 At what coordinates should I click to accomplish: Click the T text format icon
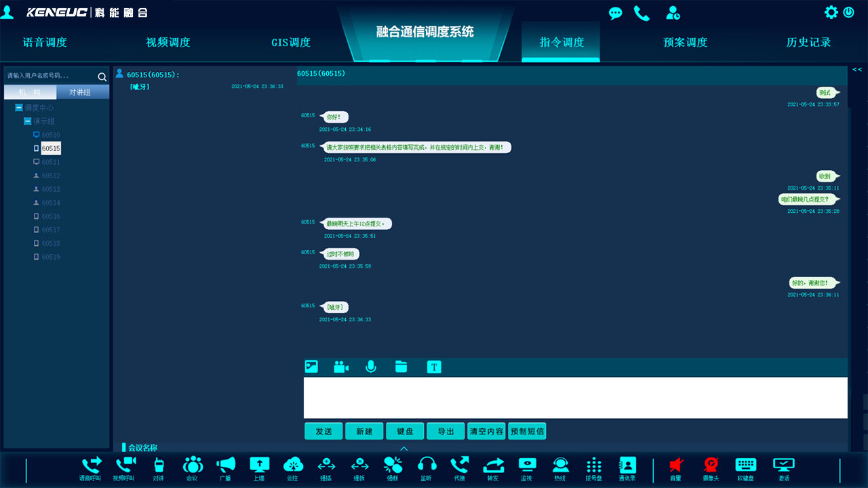(434, 367)
